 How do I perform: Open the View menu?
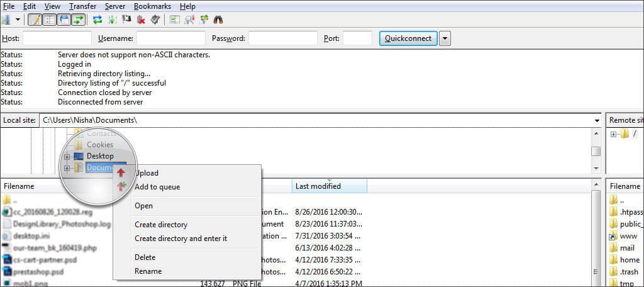tap(52, 6)
